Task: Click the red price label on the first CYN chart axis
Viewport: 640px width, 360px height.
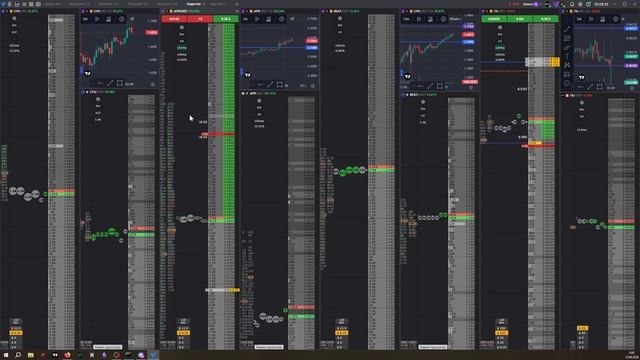Action: point(152,32)
